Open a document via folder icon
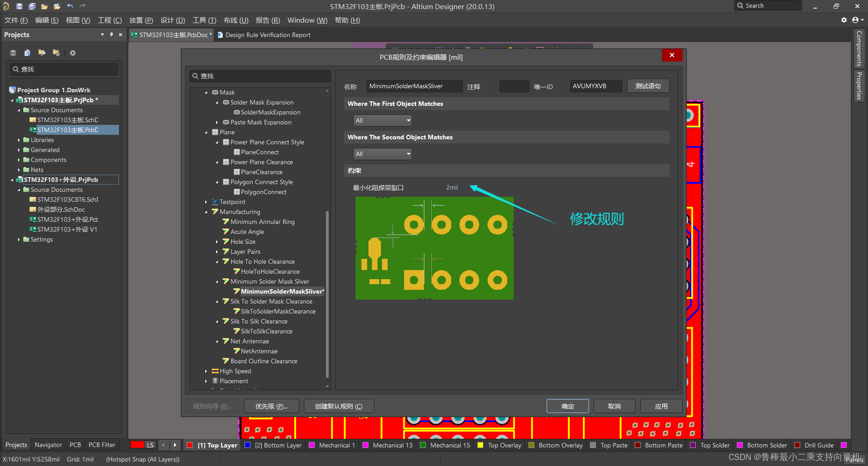Image resolution: width=868 pixels, height=466 pixels. [x=44, y=6]
